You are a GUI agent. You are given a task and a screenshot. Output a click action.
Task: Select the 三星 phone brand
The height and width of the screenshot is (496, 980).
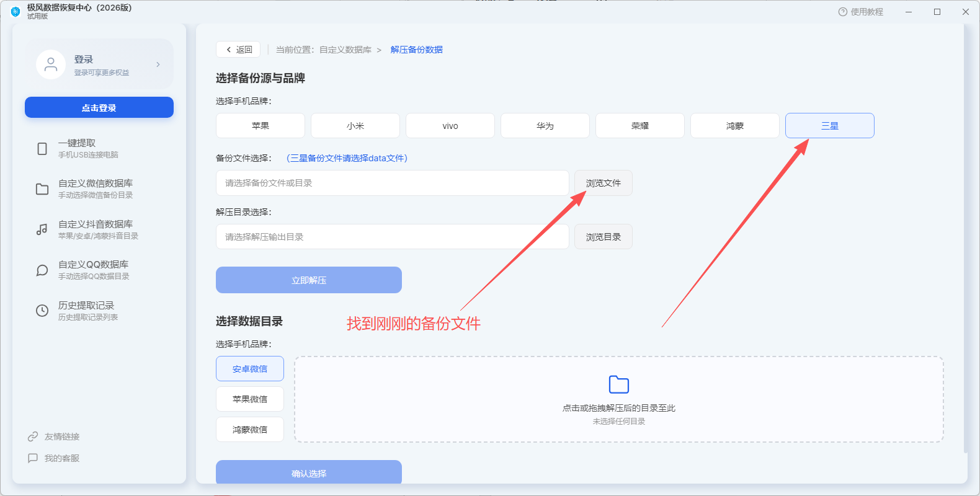click(830, 126)
